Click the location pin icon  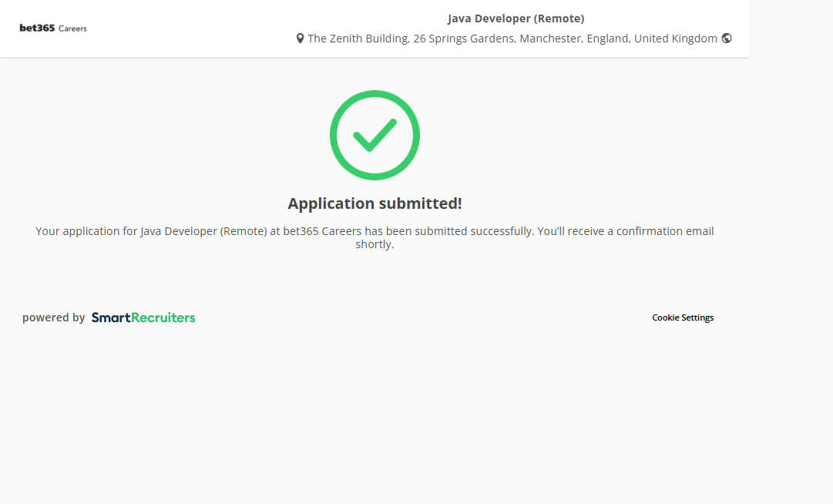300,39
